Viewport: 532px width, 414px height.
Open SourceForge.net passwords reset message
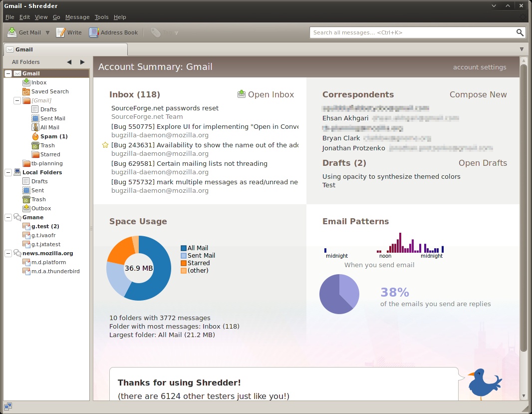tap(165, 108)
